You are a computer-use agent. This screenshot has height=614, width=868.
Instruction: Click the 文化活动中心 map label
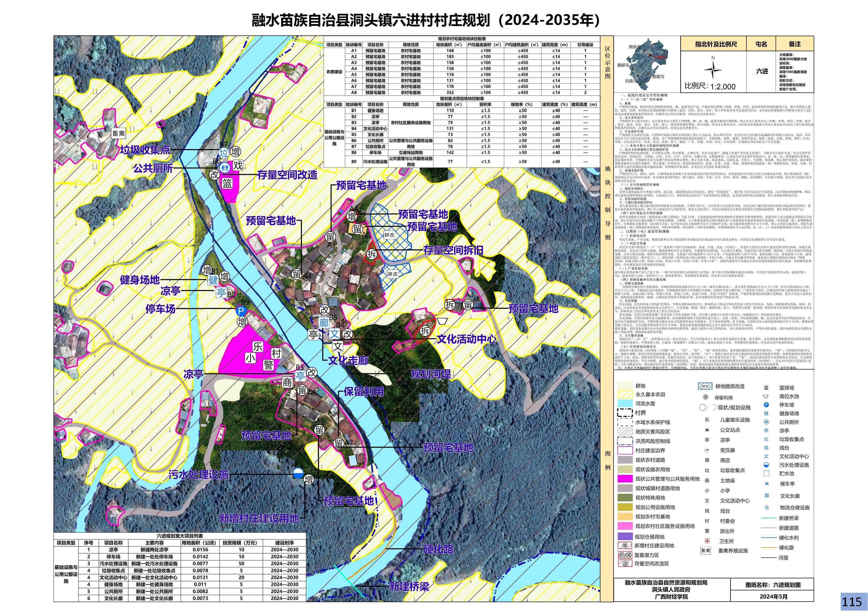coord(466,339)
